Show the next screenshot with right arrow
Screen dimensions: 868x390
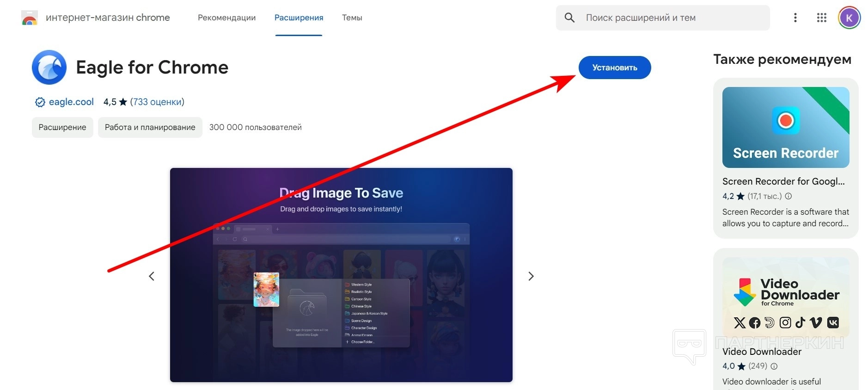click(x=531, y=276)
